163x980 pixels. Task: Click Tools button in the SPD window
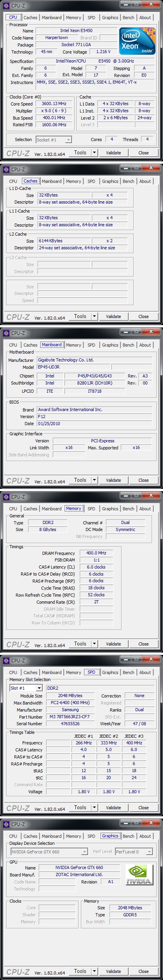coord(80,808)
